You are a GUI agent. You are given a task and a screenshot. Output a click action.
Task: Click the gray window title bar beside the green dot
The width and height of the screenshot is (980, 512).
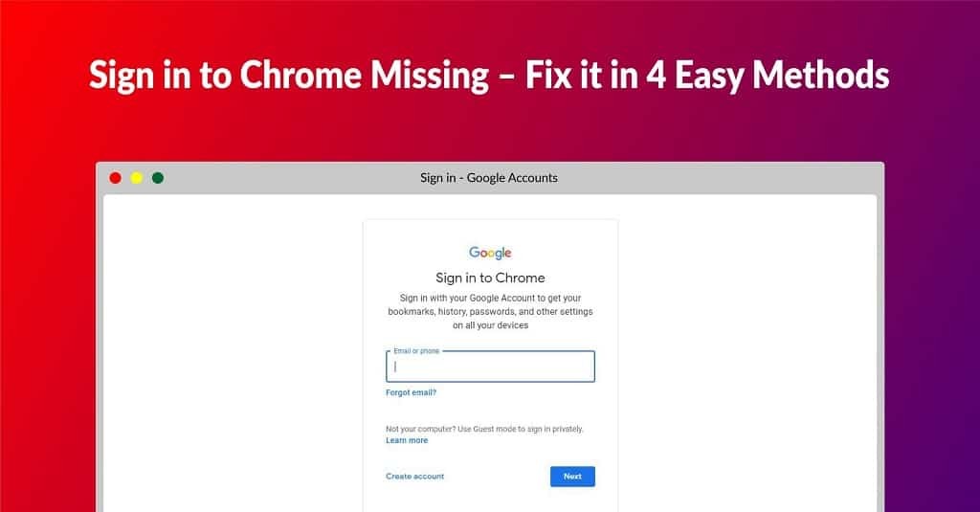click(x=281, y=178)
